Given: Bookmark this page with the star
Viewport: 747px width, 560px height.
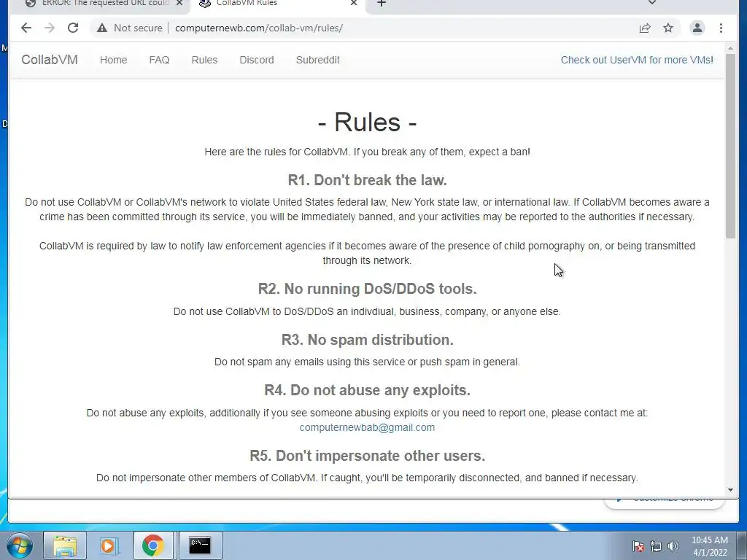Looking at the screenshot, I should click(668, 28).
